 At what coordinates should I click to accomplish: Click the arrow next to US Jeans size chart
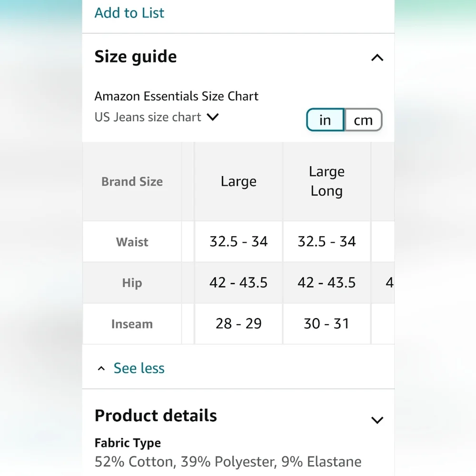[x=212, y=117]
